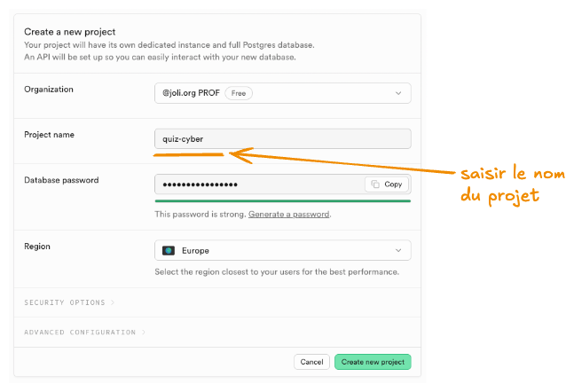Image resolution: width=574 pixels, height=392 pixels.
Task: Click the Europe region globe icon
Action: tap(169, 251)
